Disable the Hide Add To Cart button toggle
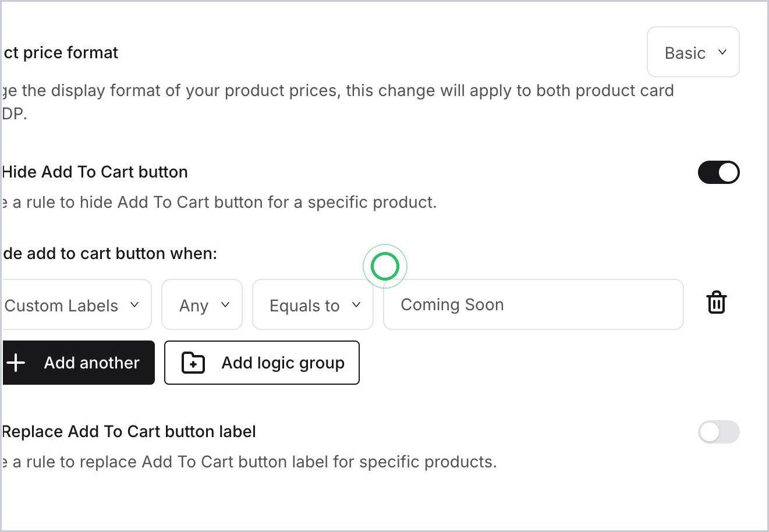 point(718,172)
